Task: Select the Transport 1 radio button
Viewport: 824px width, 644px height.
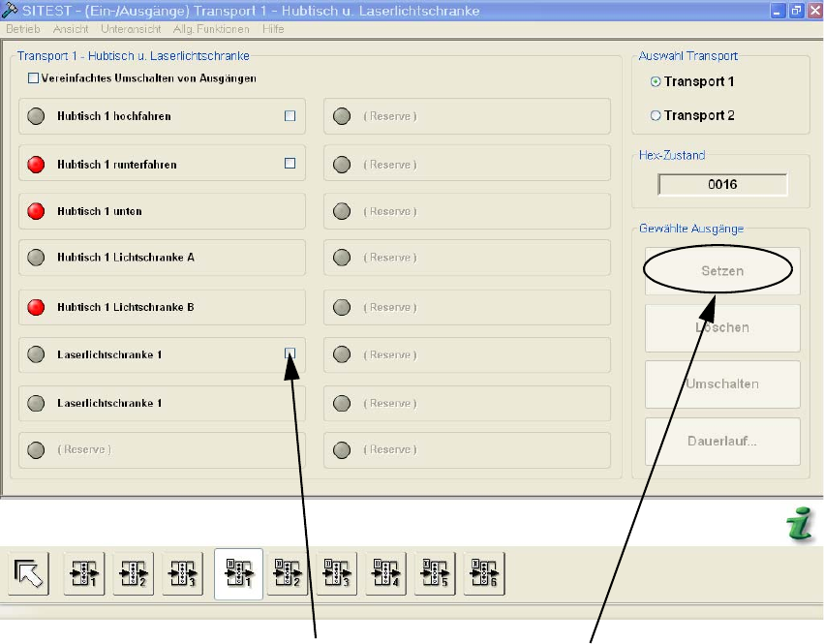Action: (656, 81)
